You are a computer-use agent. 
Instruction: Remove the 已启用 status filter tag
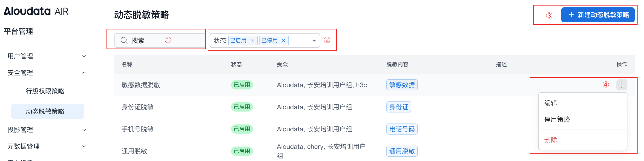tap(252, 40)
